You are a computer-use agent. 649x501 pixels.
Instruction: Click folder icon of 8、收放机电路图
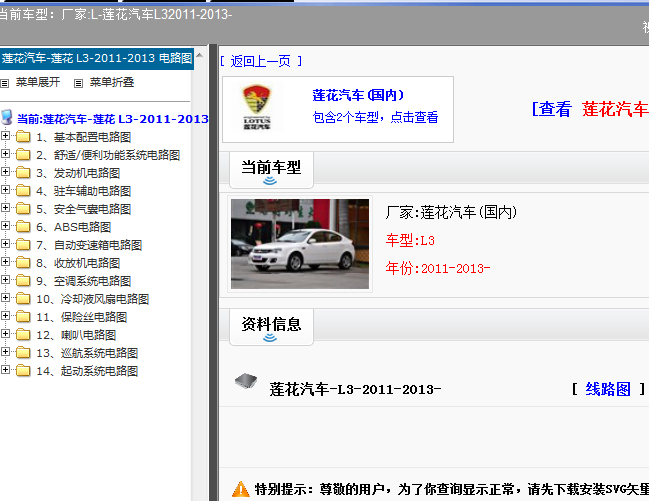click(x=23, y=263)
